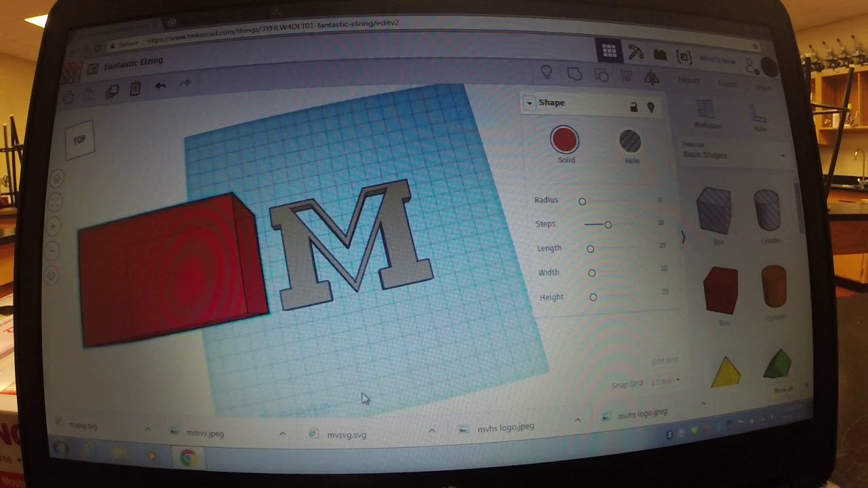
Task: Pick the striped Cylinder hole shape thumbnail
Action: tap(768, 211)
